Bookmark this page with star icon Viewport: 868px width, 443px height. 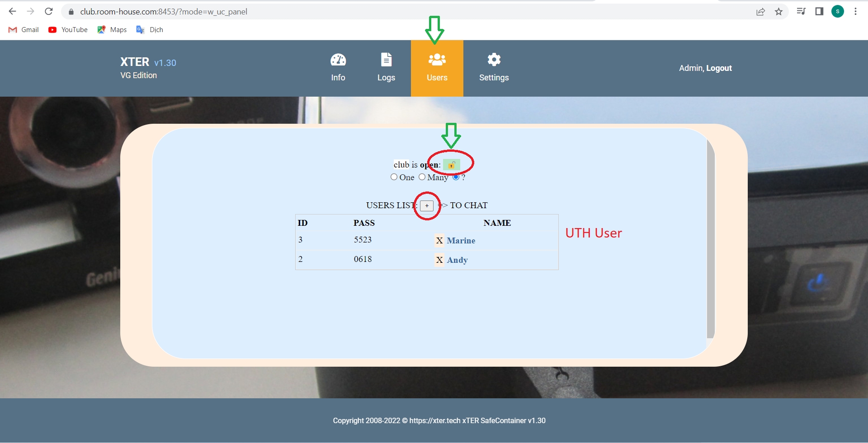[778, 12]
